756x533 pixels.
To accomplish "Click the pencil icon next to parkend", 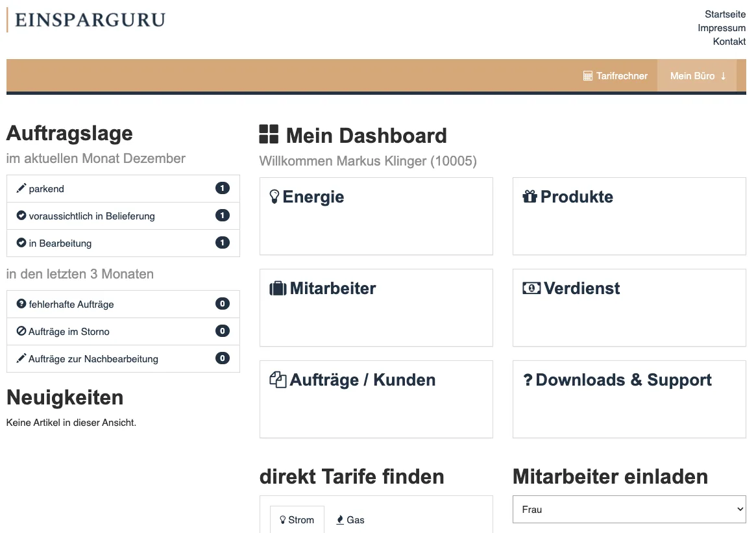I will pos(21,188).
